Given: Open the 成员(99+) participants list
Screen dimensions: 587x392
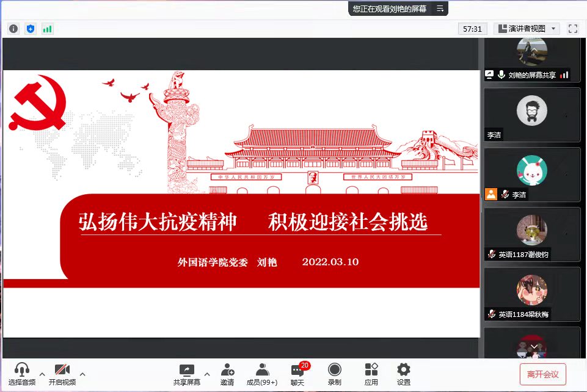Looking at the screenshot, I should pos(262,374).
